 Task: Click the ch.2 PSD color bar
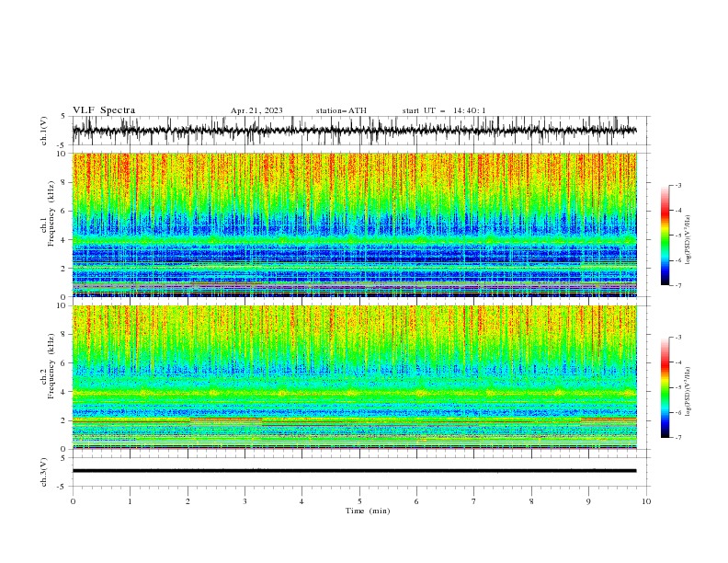tap(665, 387)
